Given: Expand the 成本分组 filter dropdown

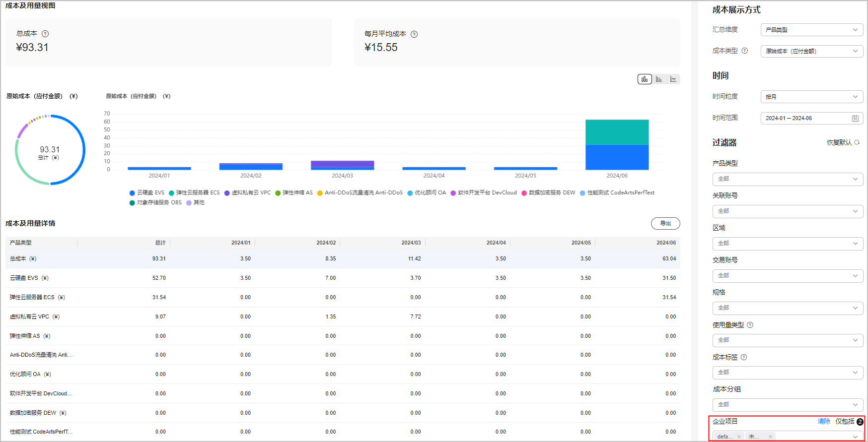Looking at the screenshot, I should pos(788,405).
